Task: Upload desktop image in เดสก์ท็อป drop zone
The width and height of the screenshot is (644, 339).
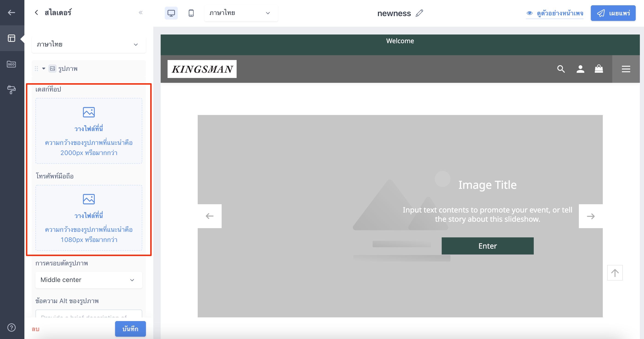Action: [89, 131]
